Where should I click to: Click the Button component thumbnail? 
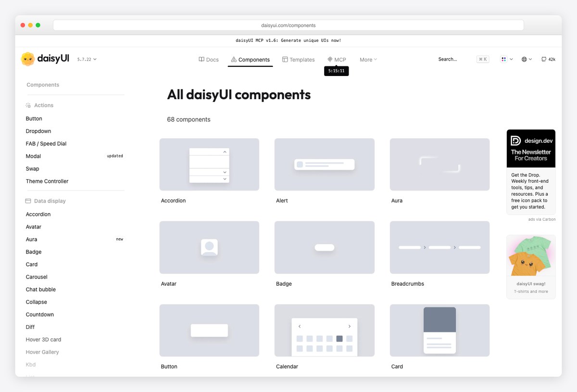pyautogui.click(x=209, y=330)
